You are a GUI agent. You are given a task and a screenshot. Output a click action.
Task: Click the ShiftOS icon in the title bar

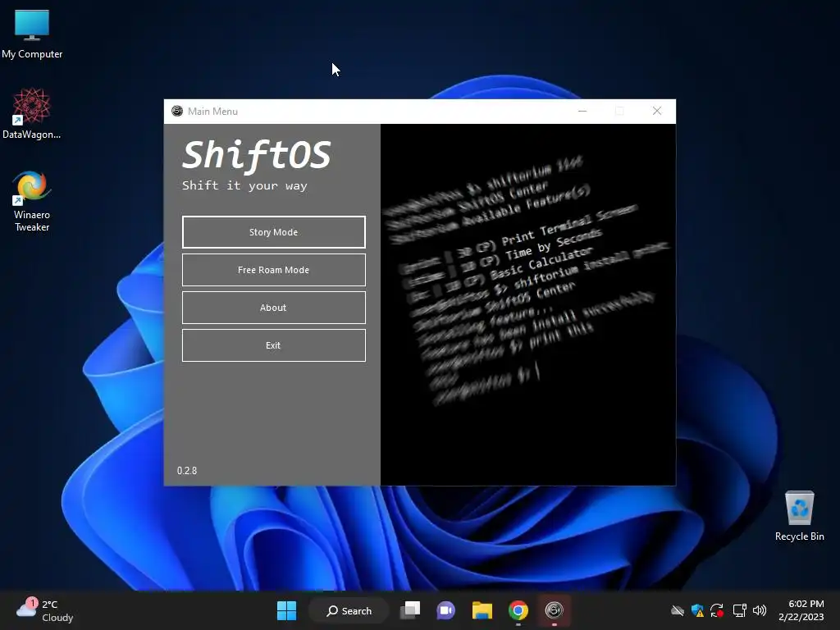(x=177, y=111)
